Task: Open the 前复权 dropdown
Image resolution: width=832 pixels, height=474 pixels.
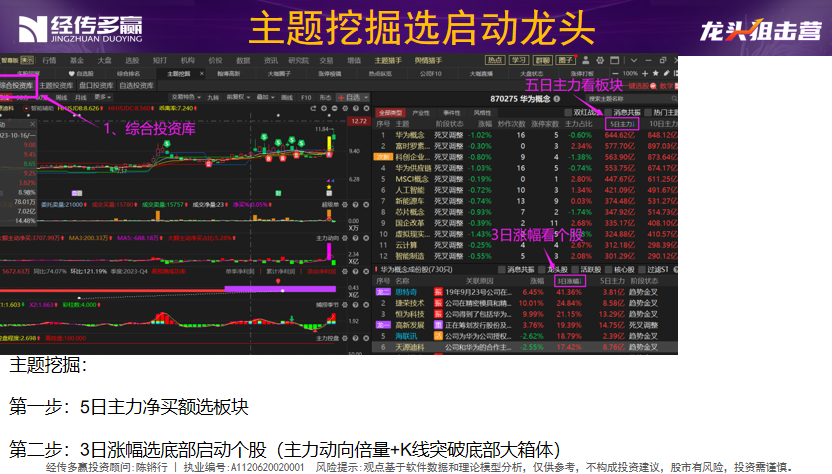Action: [238, 97]
